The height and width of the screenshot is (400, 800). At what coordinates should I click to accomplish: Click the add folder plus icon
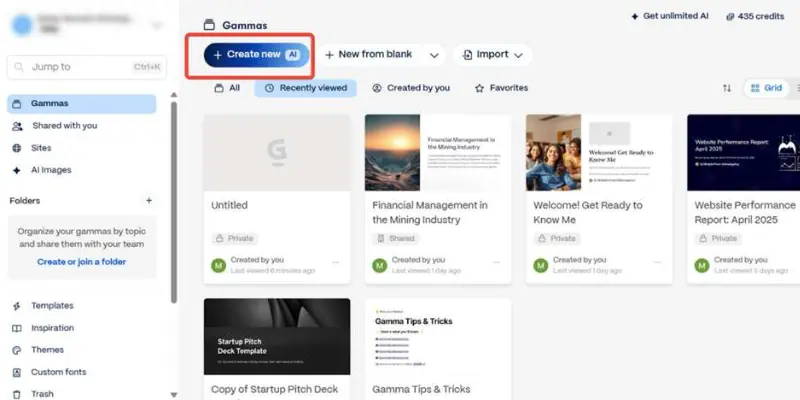149,201
